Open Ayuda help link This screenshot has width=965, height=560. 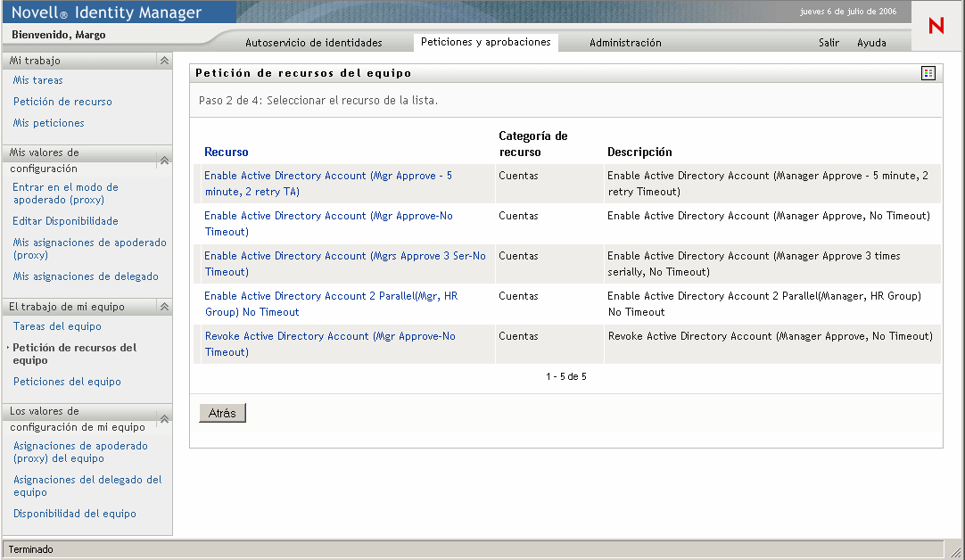tap(871, 43)
